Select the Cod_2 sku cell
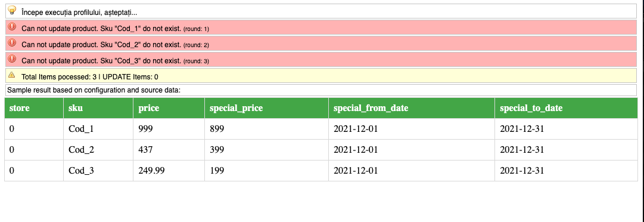Image resolution: width=644 pixels, height=222 pixels. point(98,150)
